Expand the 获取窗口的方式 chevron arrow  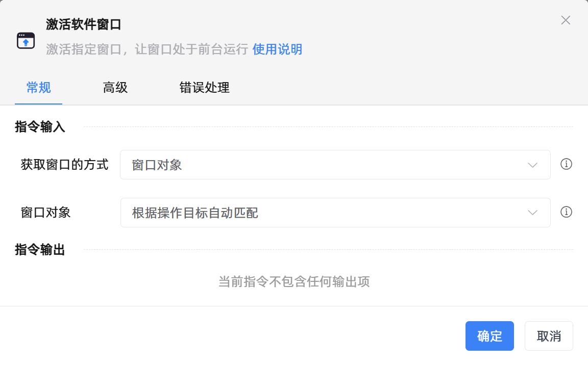tap(532, 164)
